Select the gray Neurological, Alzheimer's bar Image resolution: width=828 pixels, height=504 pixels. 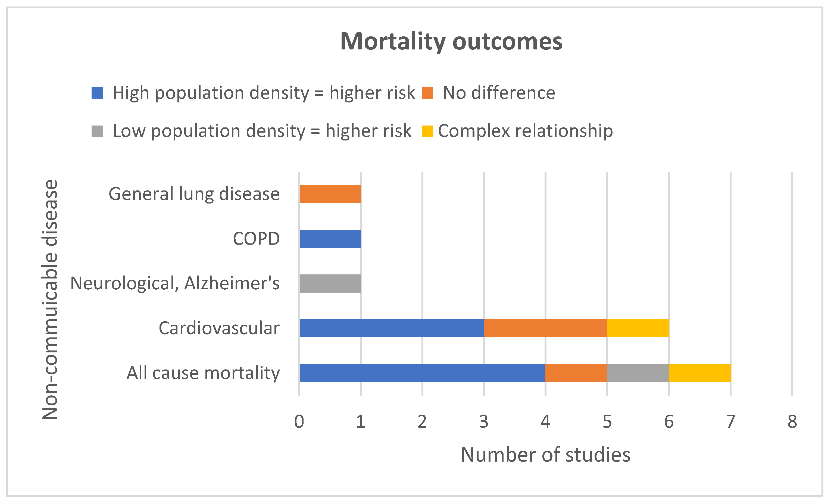pos(330,284)
